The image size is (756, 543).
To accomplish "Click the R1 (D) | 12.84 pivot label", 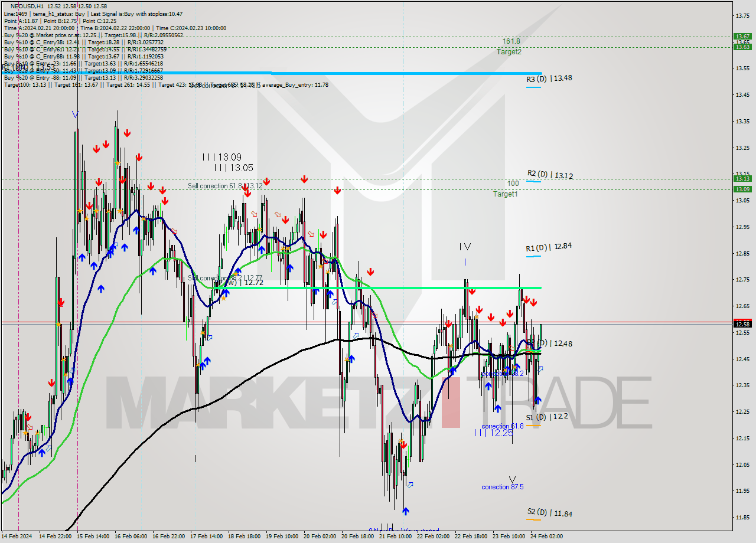I will click(x=549, y=246).
